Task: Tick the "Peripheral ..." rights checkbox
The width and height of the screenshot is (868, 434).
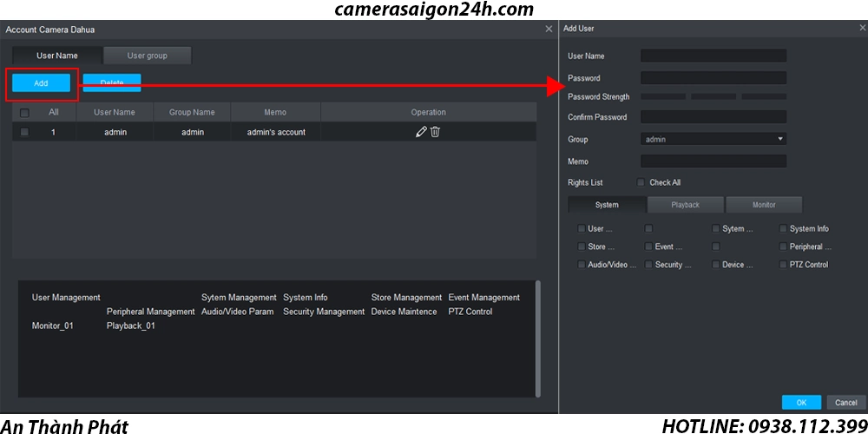Action: [x=783, y=247]
